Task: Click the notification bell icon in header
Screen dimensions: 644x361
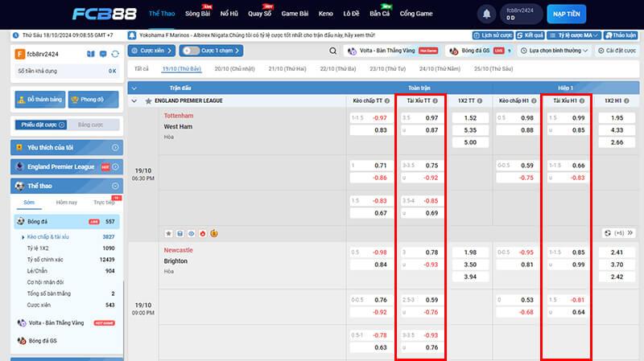Action: tap(485, 14)
